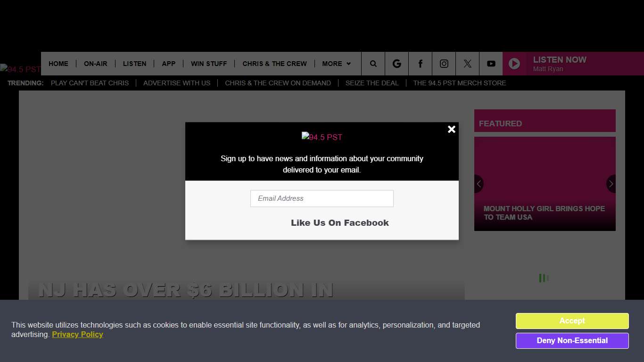The width and height of the screenshot is (644, 362).
Task: Expand the MORE dropdown menu
Action: (x=336, y=64)
